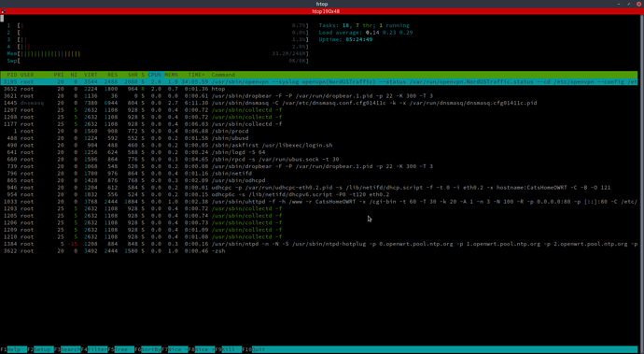Select collectd thread row PID 1203
Image resolution: width=644 pixels, height=354 pixels.
pyautogui.click(x=318, y=208)
